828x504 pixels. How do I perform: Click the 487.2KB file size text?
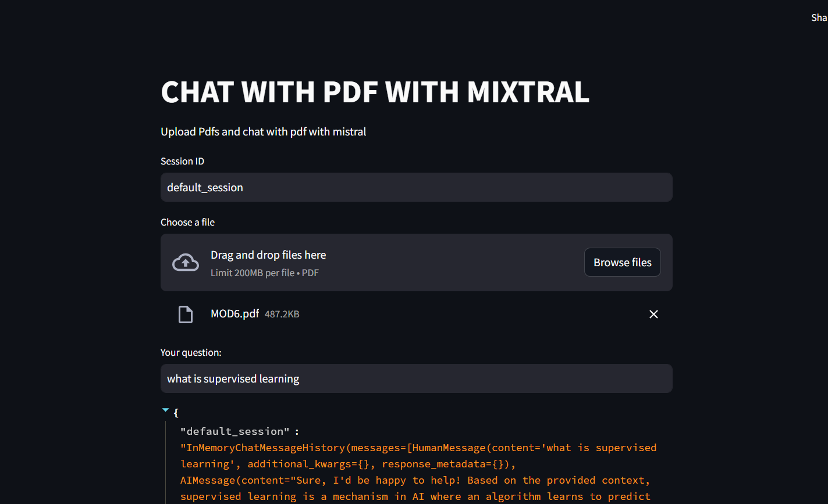click(x=282, y=314)
